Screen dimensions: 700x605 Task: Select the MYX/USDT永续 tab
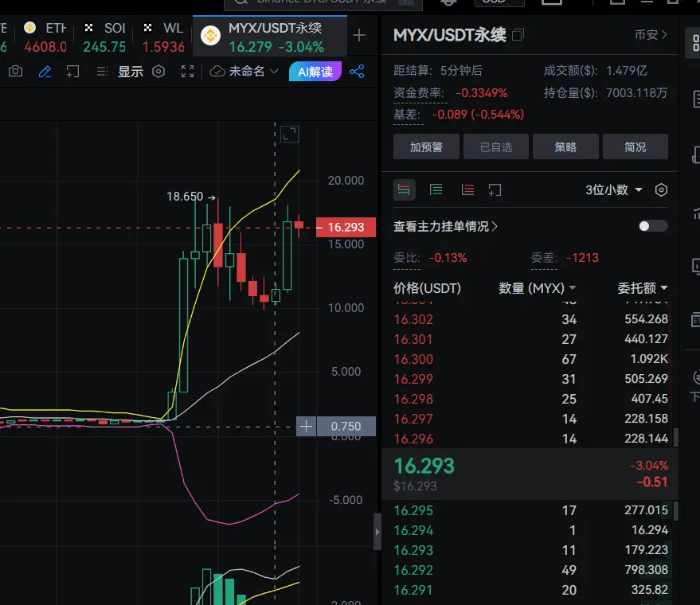pos(270,37)
